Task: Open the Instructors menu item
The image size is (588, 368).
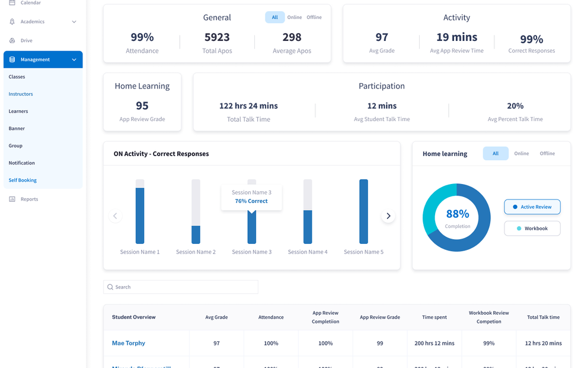Action: click(x=21, y=94)
